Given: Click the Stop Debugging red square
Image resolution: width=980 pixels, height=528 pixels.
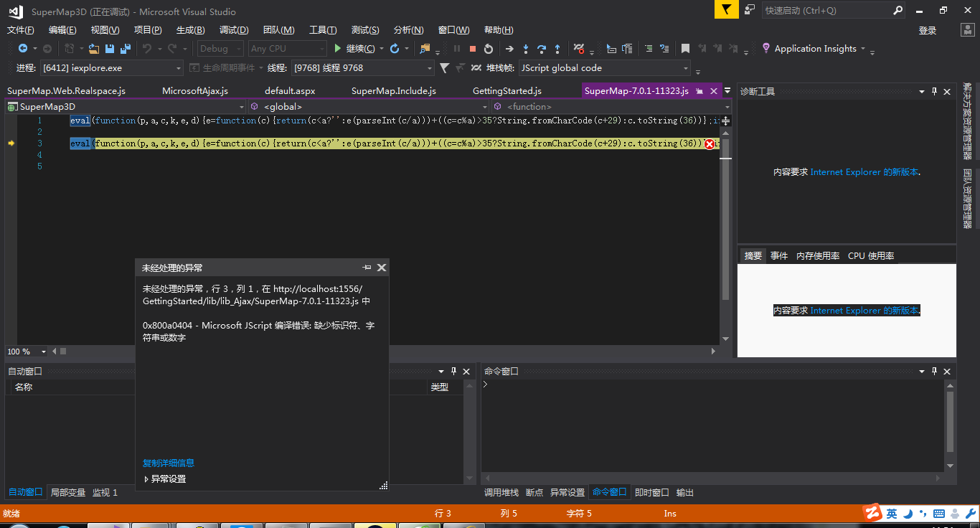Looking at the screenshot, I should (473, 49).
